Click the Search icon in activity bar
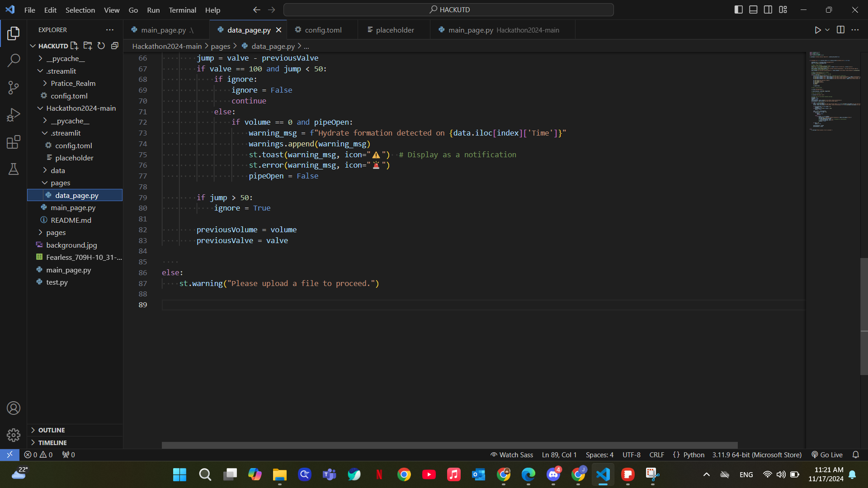 pyautogui.click(x=14, y=60)
